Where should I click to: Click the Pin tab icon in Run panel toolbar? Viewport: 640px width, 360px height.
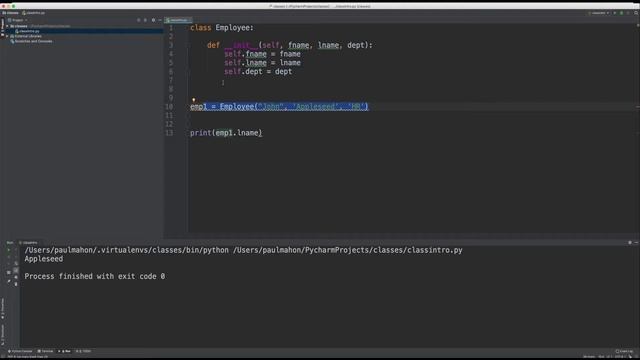9,281
